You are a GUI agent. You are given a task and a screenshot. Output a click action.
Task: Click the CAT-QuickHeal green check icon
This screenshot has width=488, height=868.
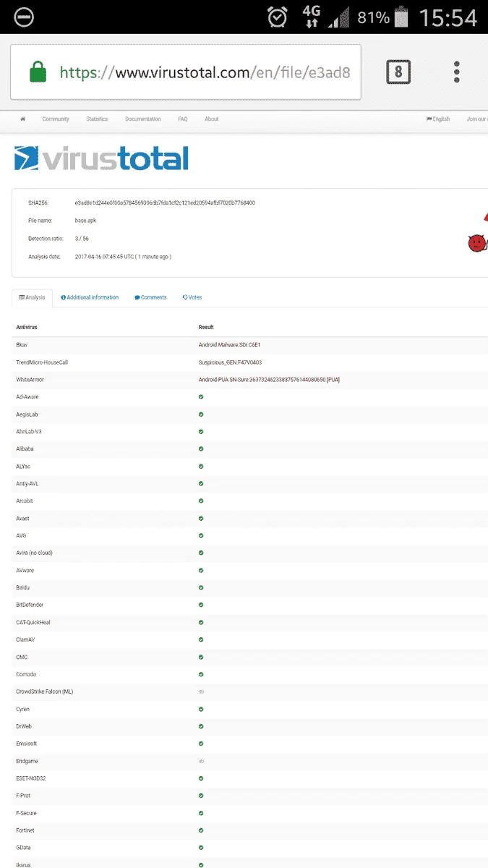201,622
